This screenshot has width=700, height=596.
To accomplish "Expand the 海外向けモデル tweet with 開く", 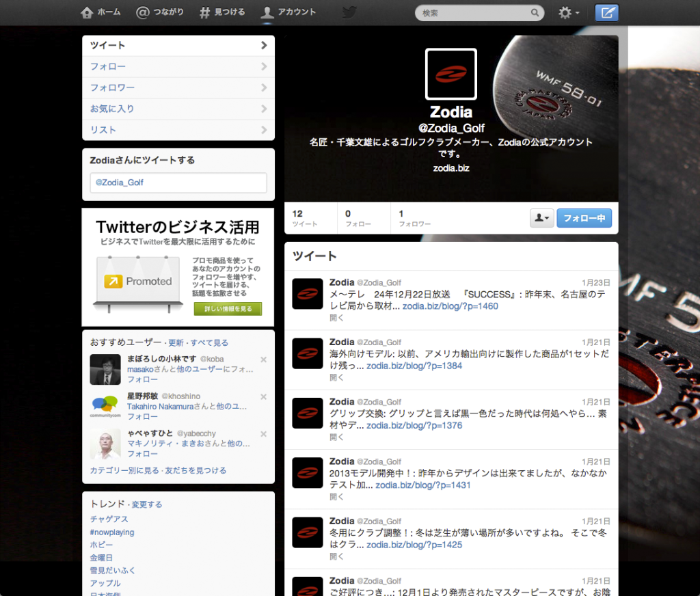I will point(336,378).
